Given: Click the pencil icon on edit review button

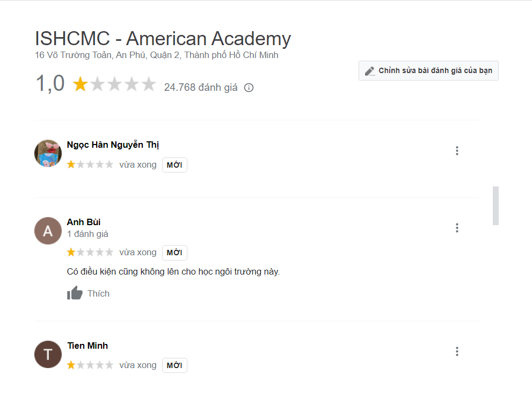Looking at the screenshot, I should (369, 71).
